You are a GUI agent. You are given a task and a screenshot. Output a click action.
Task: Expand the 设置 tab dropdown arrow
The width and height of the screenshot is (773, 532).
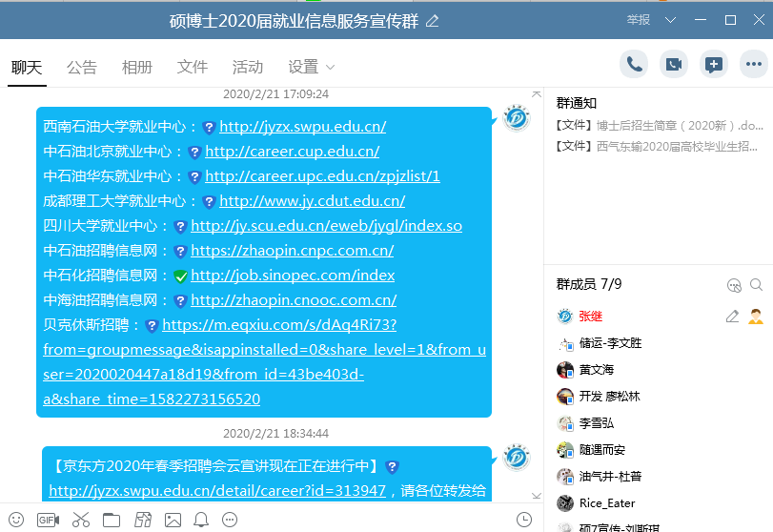331,67
